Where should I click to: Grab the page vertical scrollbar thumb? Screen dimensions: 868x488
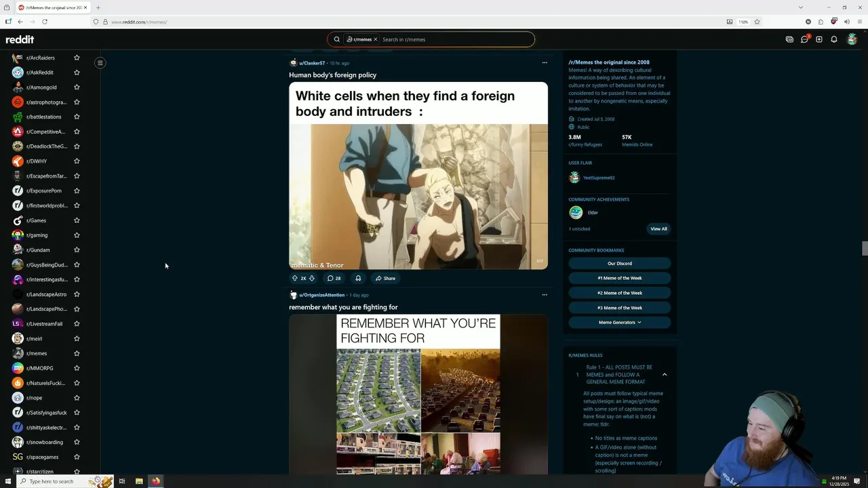click(865, 248)
